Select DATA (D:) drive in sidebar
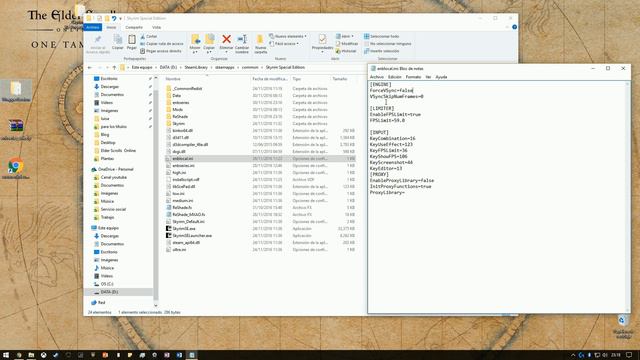The height and width of the screenshot is (360, 640). (x=109, y=292)
